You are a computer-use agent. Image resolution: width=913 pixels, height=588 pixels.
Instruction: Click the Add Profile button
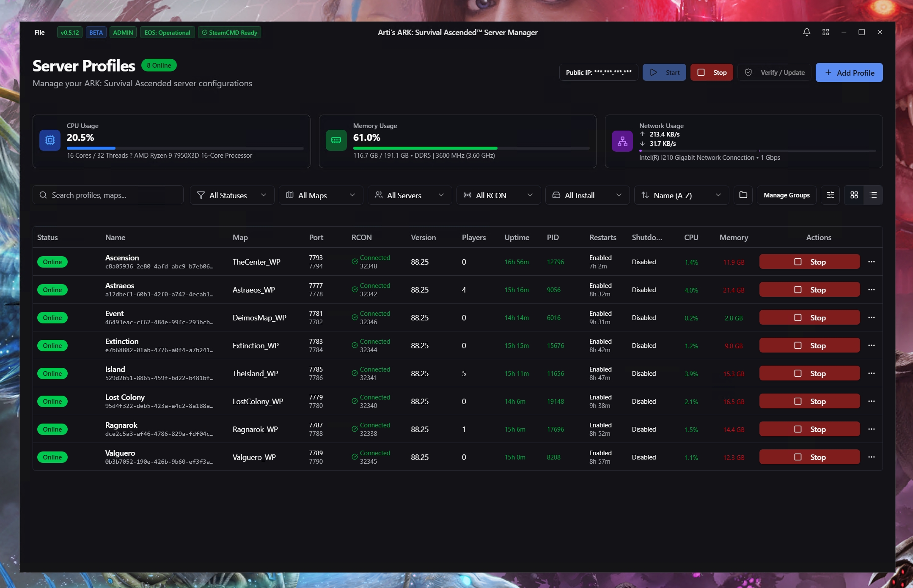click(x=849, y=73)
